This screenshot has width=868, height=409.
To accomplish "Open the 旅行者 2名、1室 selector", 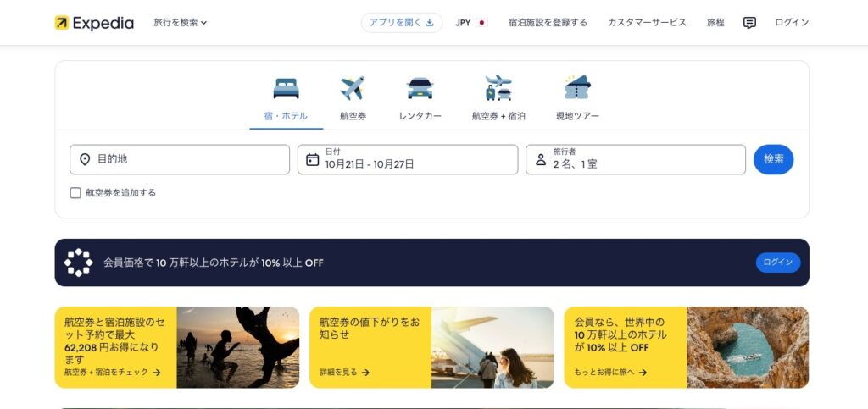I will (x=636, y=160).
